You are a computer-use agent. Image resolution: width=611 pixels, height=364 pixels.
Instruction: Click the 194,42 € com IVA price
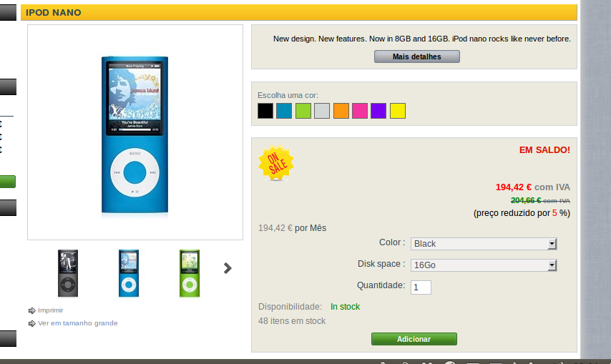tap(533, 187)
